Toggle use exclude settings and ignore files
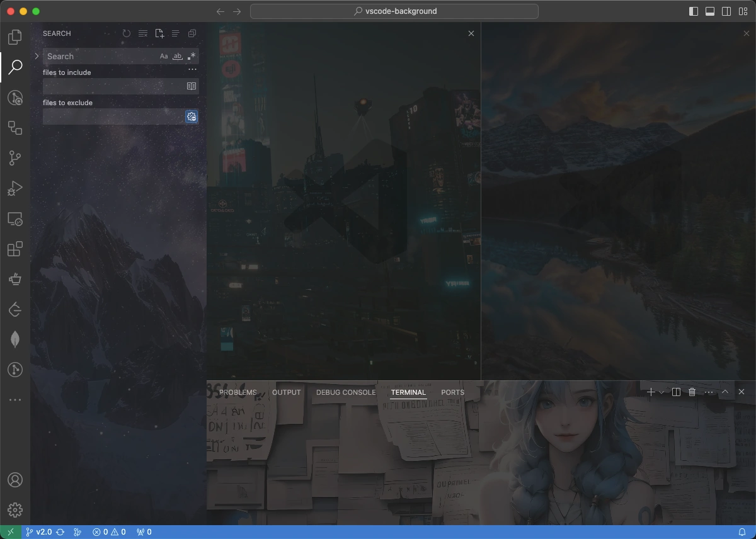This screenshot has width=756, height=539. [192, 116]
